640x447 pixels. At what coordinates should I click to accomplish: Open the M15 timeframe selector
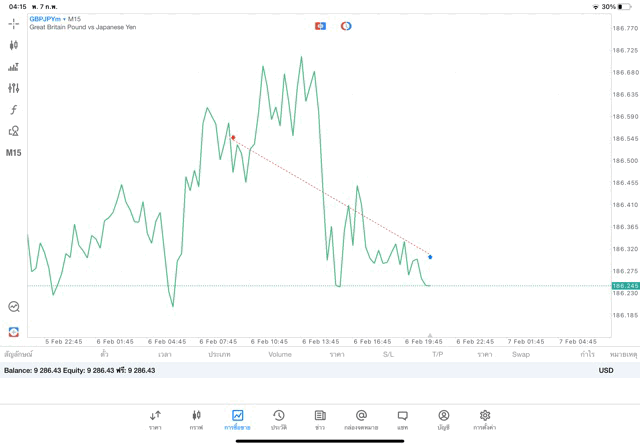click(14, 153)
